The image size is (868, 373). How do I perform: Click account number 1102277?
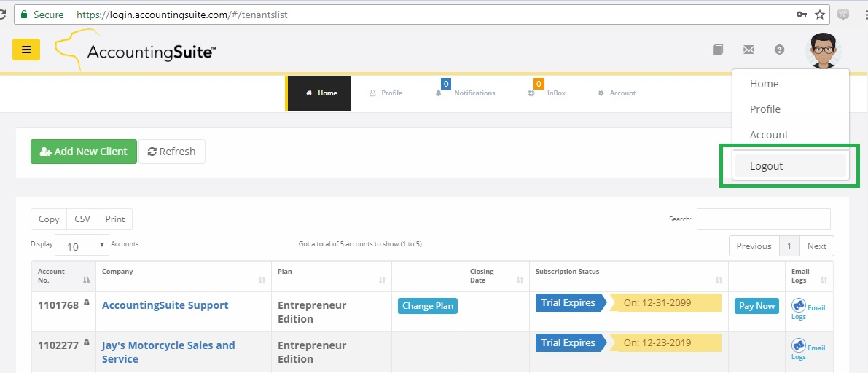click(58, 345)
